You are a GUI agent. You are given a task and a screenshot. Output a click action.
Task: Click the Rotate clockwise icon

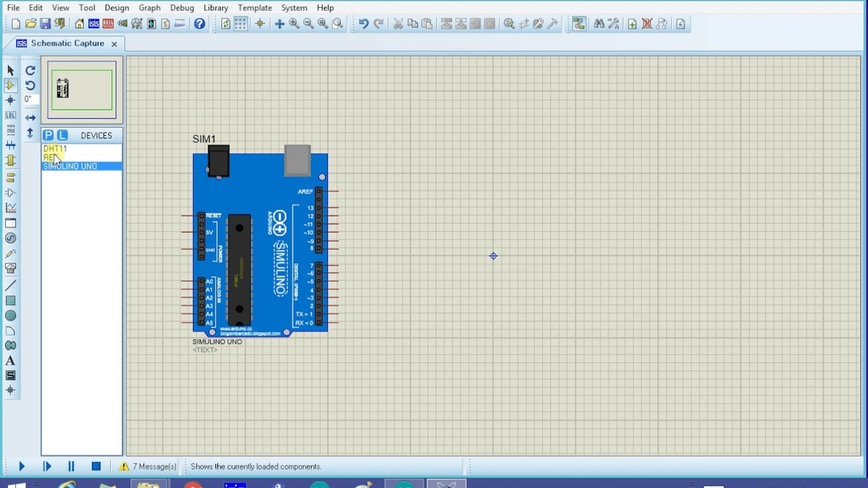click(30, 70)
